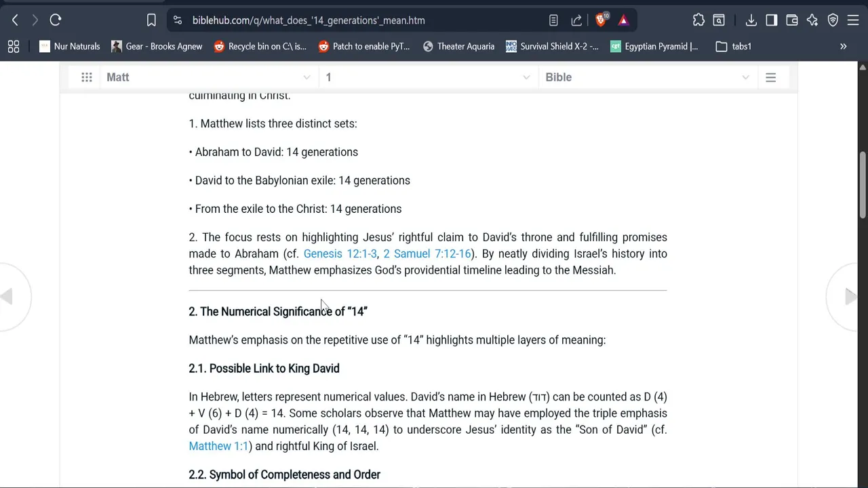The width and height of the screenshot is (868, 488).
Task: Open the Brave Rewards triangle icon
Action: click(623, 20)
